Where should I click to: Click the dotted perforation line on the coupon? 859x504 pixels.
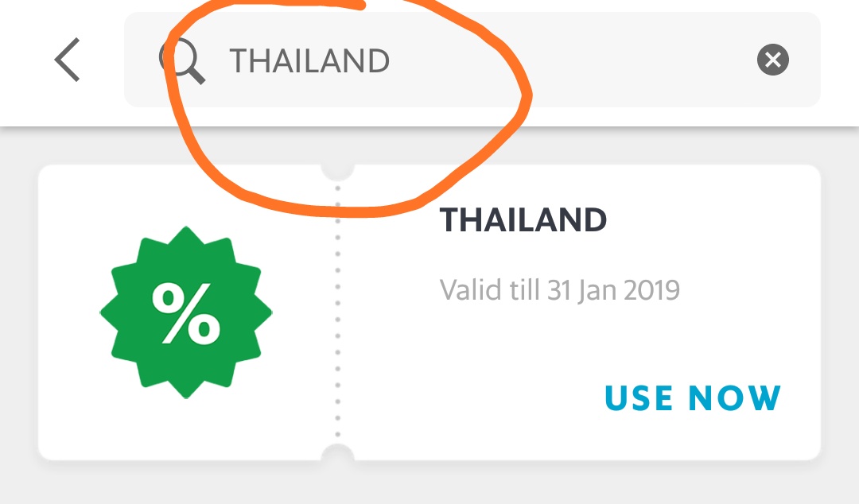click(337, 318)
